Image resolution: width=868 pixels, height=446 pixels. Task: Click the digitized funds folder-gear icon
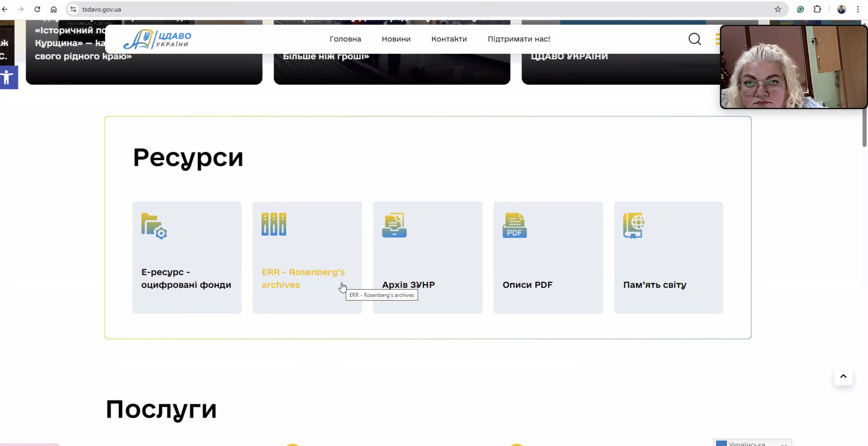[x=154, y=226]
